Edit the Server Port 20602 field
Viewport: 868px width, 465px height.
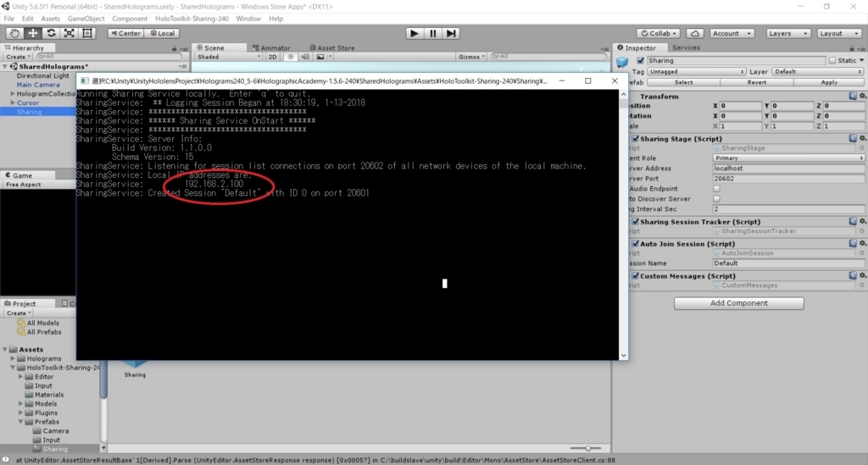click(788, 179)
